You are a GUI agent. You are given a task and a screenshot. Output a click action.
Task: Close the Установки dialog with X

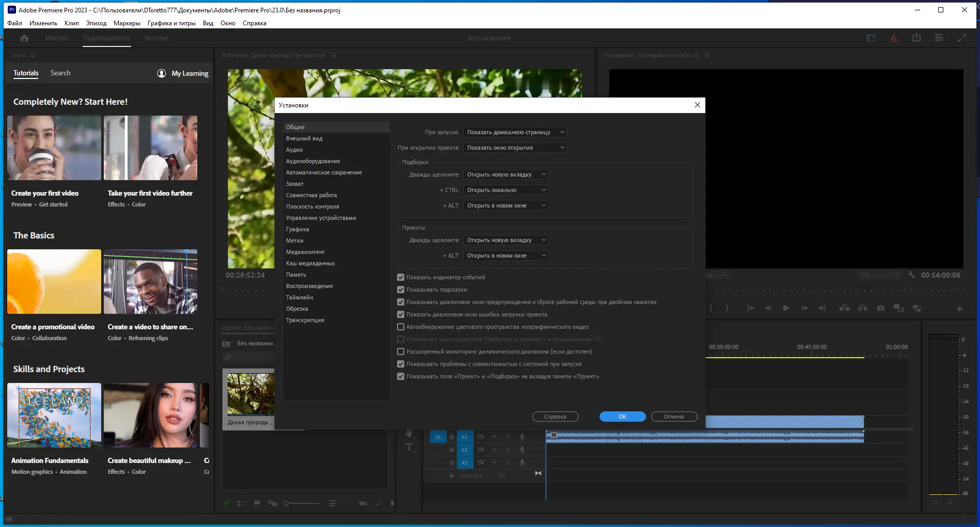pos(698,105)
